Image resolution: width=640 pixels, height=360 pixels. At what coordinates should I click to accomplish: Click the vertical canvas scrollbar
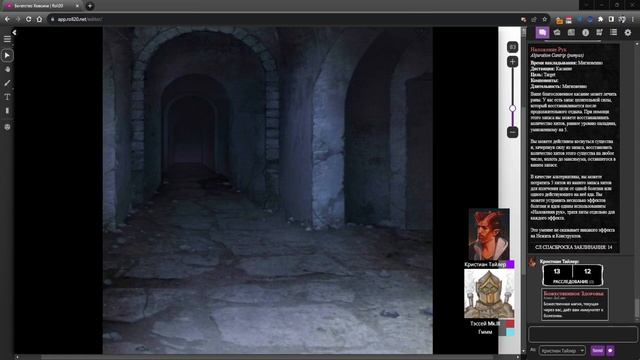(524, 190)
